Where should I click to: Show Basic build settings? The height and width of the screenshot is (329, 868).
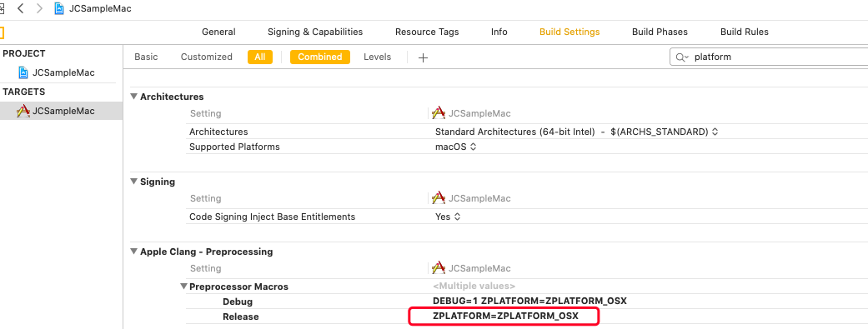(x=146, y=57)
